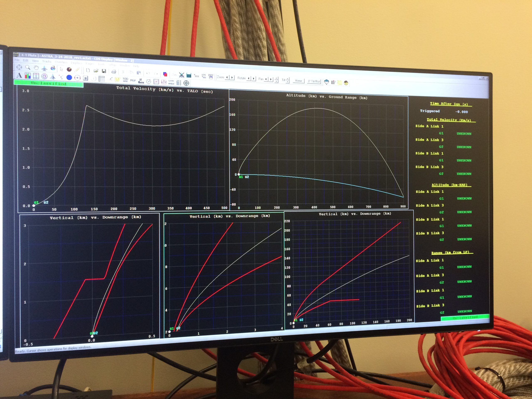Click the red-blue overlapping squares color icon
Viewport: 532px width, 399px height.
coord(165,74)
